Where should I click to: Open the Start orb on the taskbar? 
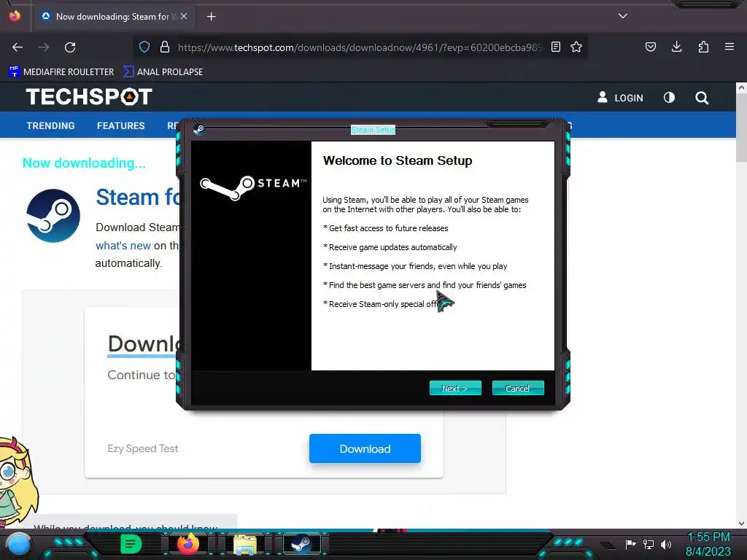point(19,544)
